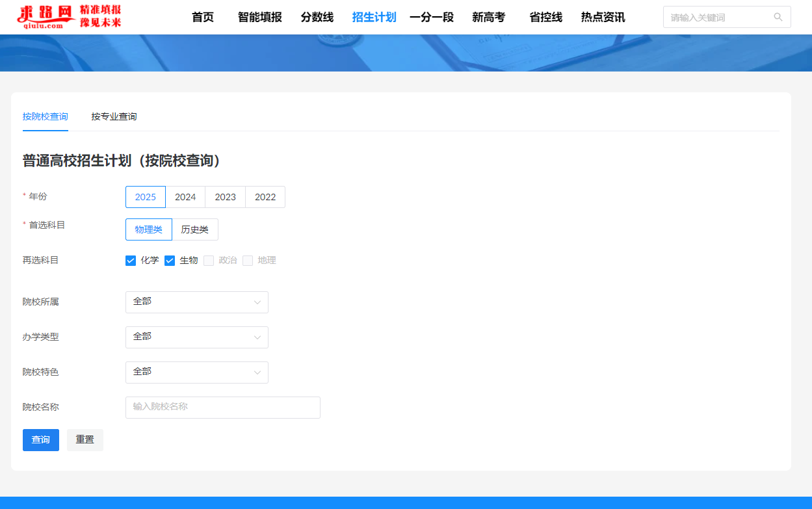Click the search magnifier icon
This screenshot has height=509, width=812.
click(x=778, y=17)
